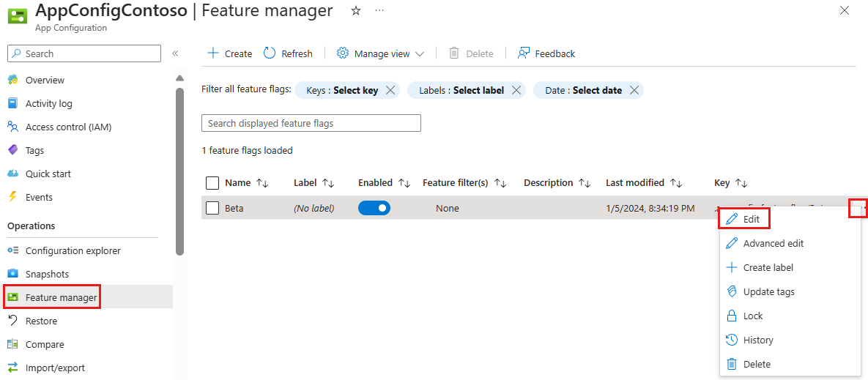Click the sidebar Search field

[84, 53]
